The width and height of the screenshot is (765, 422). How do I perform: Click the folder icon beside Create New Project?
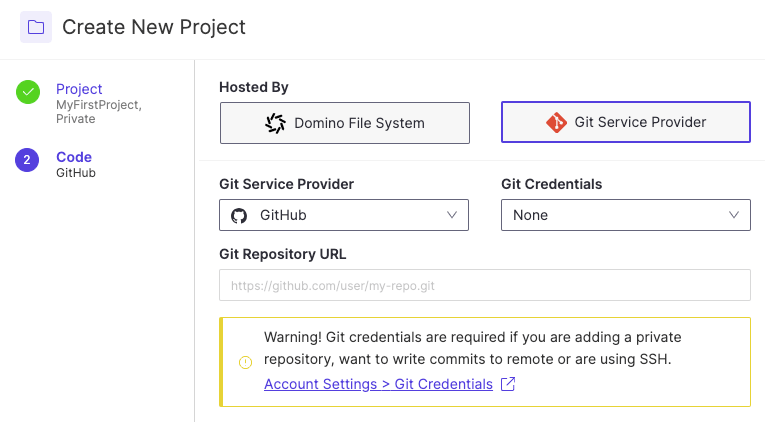tap(36, 27)
